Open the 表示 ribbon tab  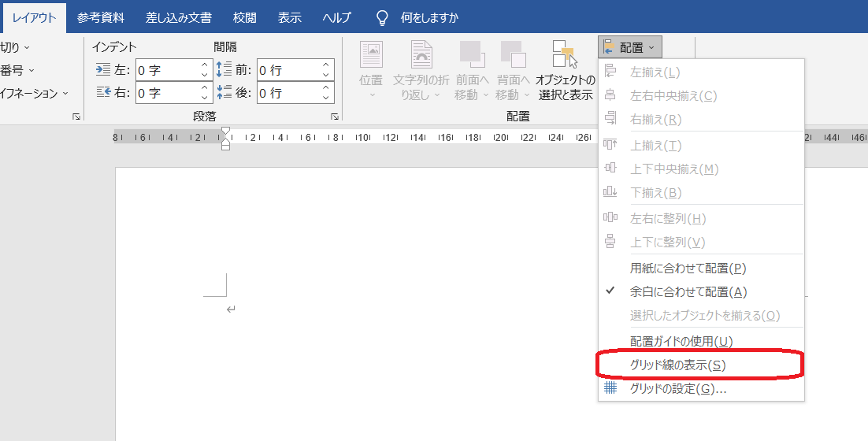[x=290, y=17]
